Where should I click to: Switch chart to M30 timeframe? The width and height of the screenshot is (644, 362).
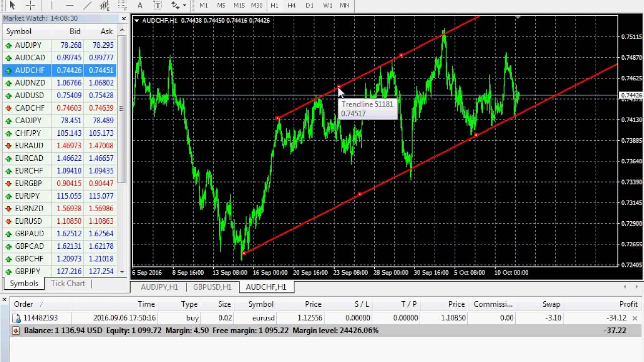257,5
